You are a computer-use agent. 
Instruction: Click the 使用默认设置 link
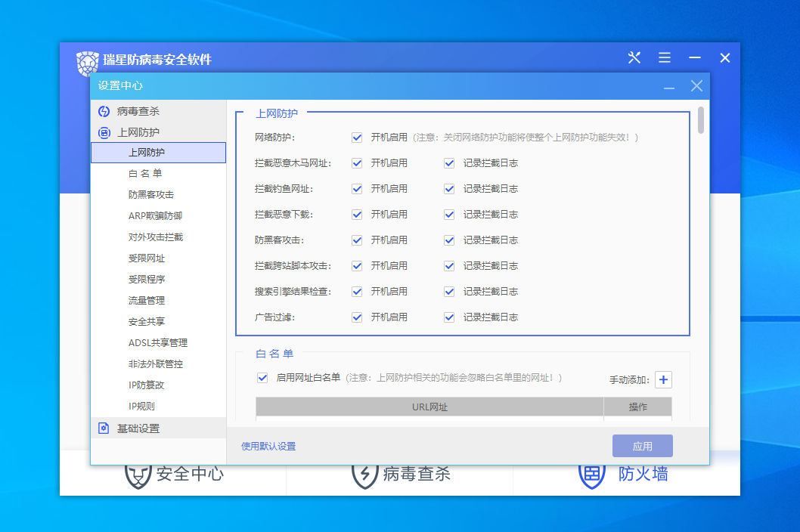point(268,447)
